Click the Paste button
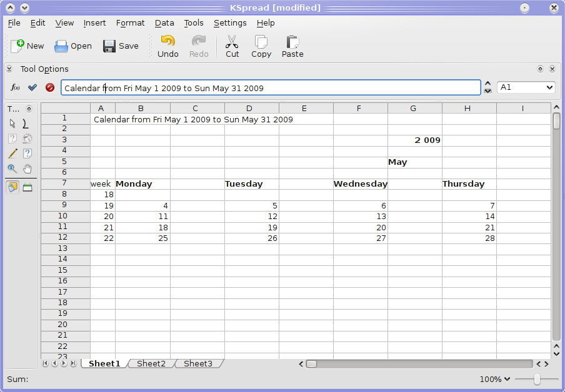This screenshot has width=565, height=392. [x=292, y=46]
